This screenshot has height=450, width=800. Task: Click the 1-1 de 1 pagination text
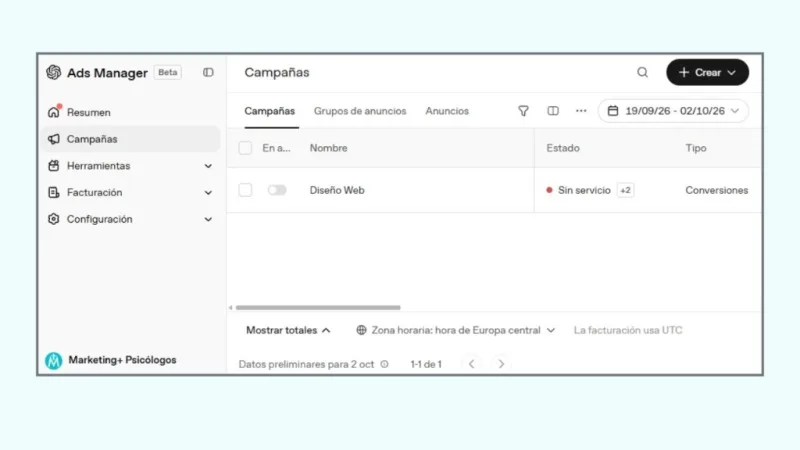[x=426, y=364]
